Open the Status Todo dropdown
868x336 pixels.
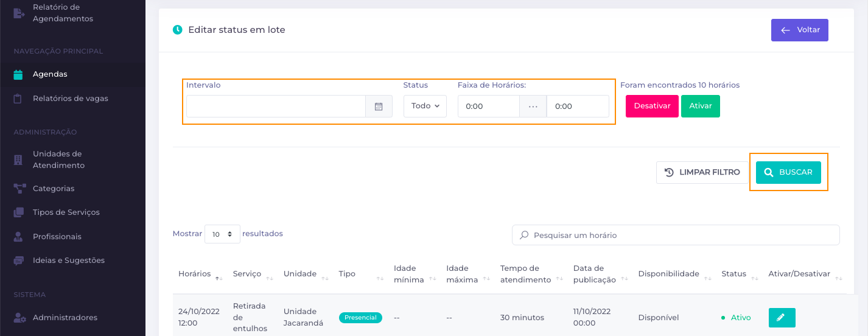[425, 107]
